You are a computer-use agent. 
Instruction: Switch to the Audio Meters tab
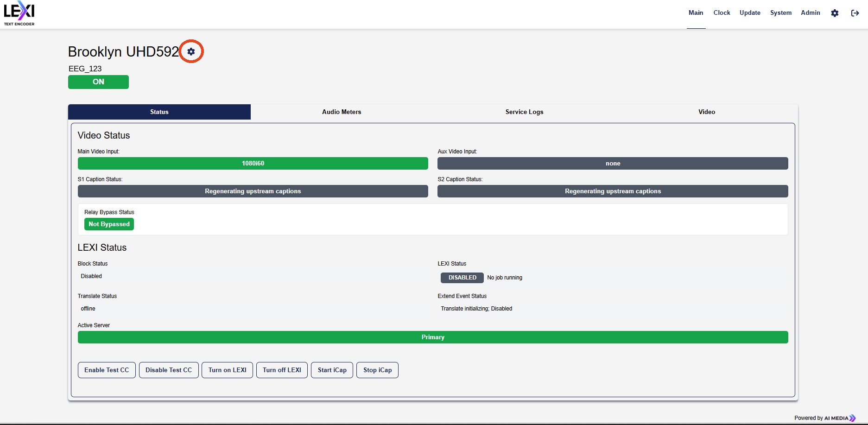342,112
